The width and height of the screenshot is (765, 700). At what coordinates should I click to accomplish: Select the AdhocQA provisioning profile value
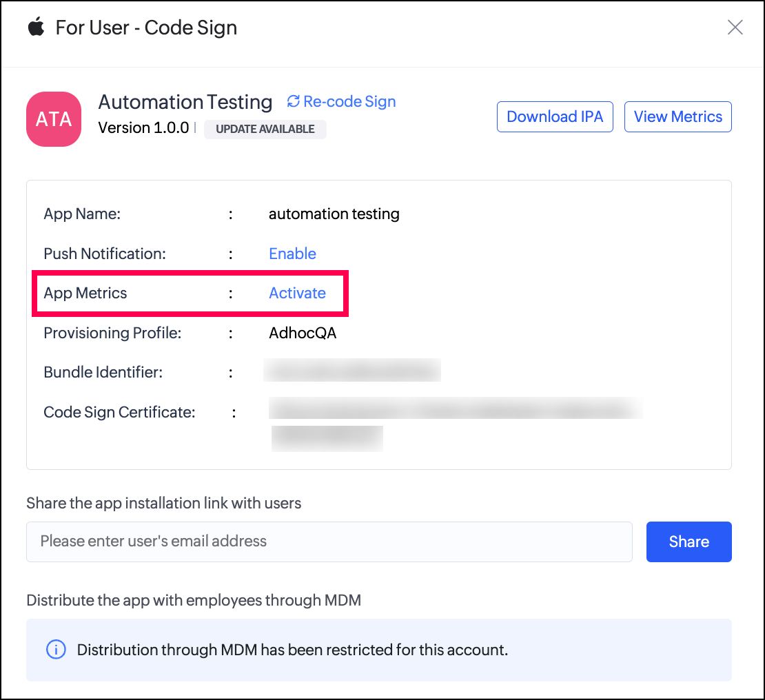303,333
